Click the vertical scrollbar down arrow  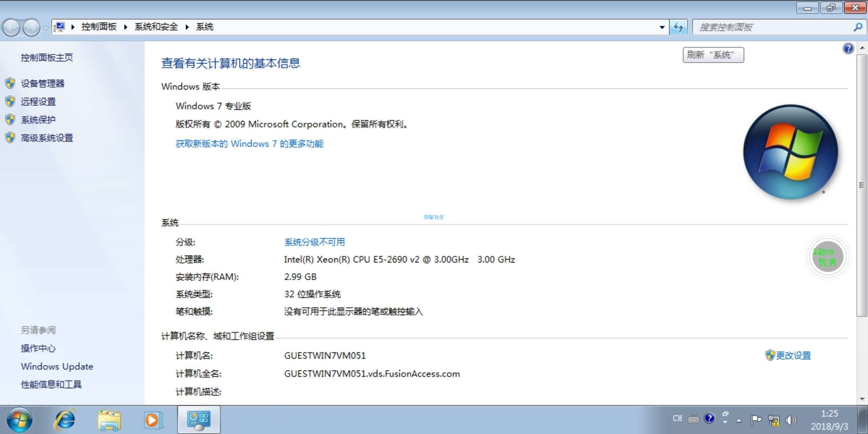862,399
